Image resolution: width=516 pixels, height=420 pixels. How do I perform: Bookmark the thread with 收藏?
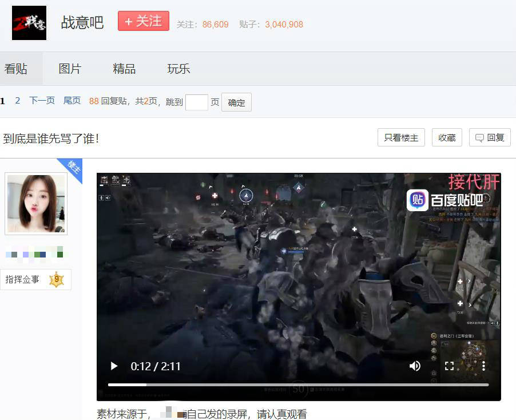[x=447, y=137]
